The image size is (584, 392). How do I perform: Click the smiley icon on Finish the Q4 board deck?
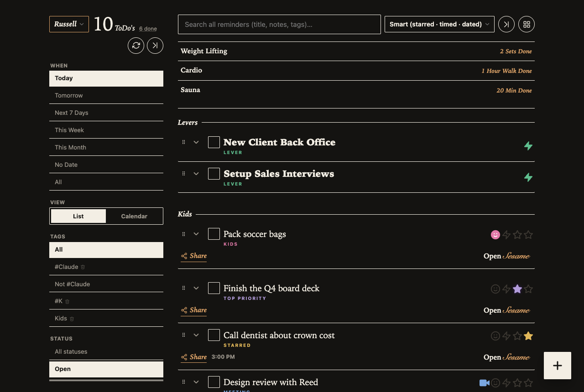point(495,289)
